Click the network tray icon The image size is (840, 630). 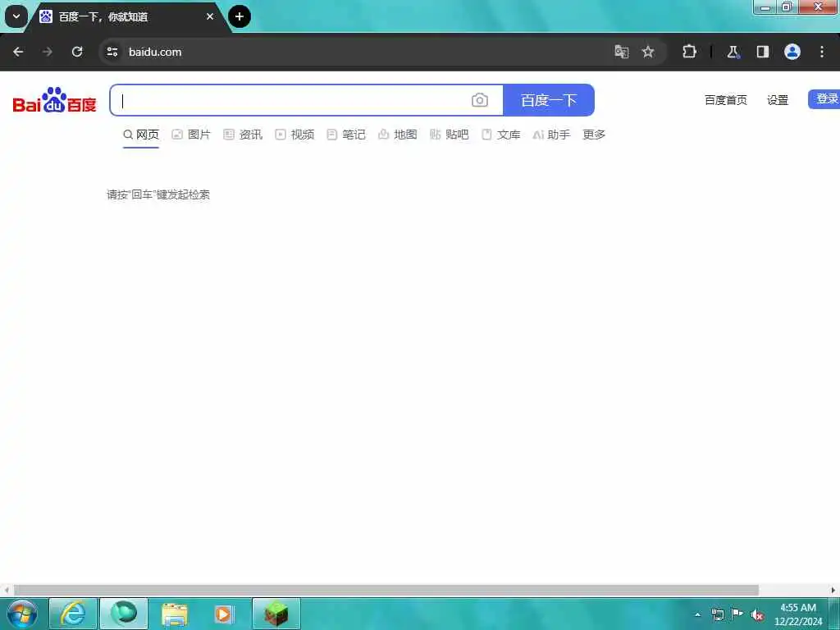click(718, 614)
